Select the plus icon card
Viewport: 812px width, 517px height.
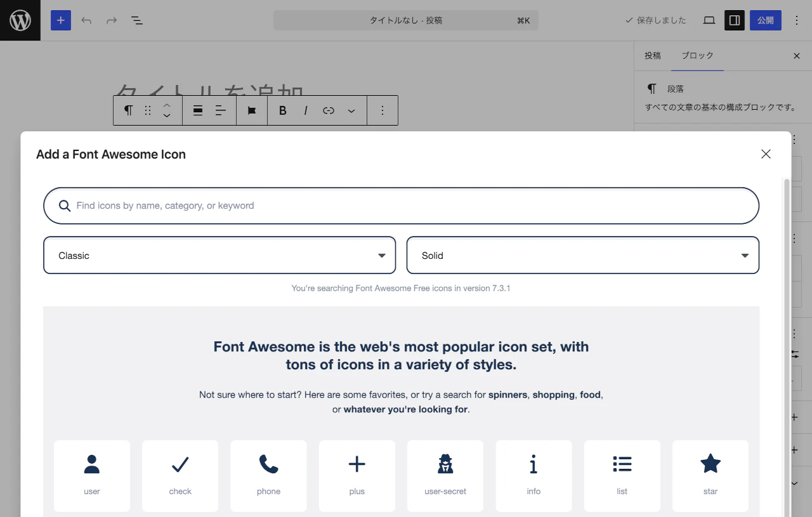[x=357, y=476]
